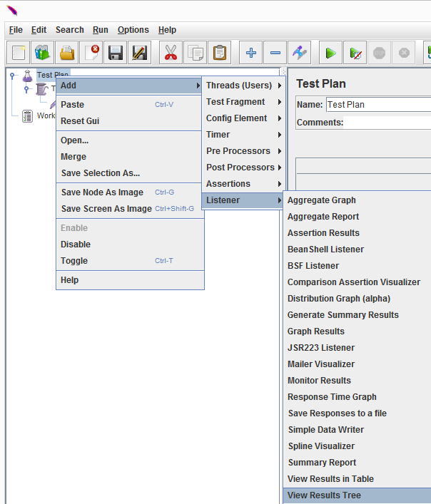The width and height of the screenshot is (431, 504).
Task: Expand the Test Fragment submenu
Action: [x=244, y=102]
